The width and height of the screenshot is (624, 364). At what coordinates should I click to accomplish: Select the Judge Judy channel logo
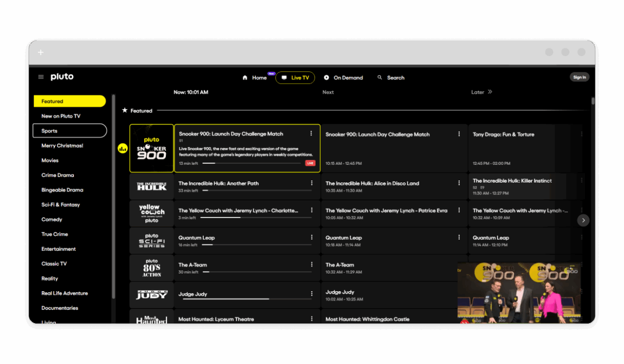pos(151,295)
